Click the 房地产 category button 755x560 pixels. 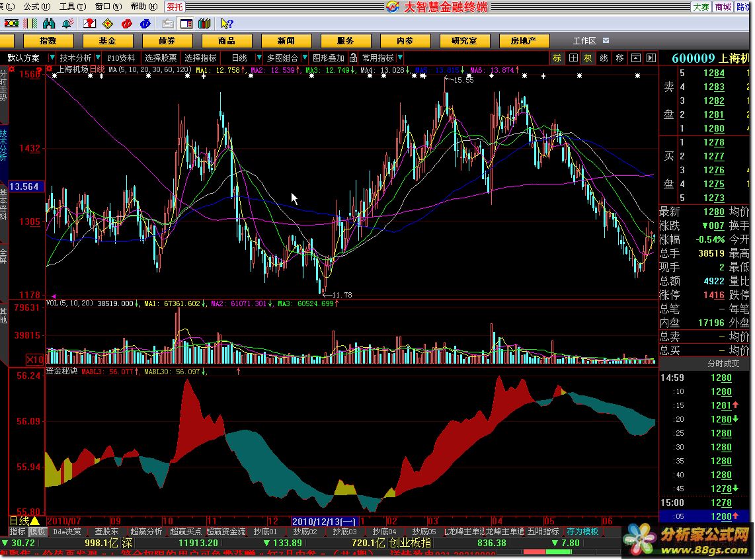click(x=524, y=41)
